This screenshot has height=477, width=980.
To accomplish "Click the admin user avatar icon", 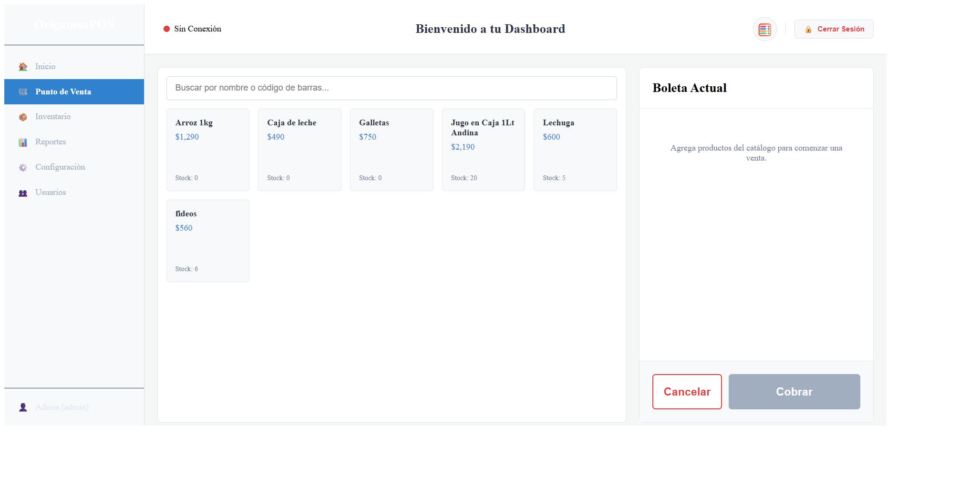I will tap(23, 407).
